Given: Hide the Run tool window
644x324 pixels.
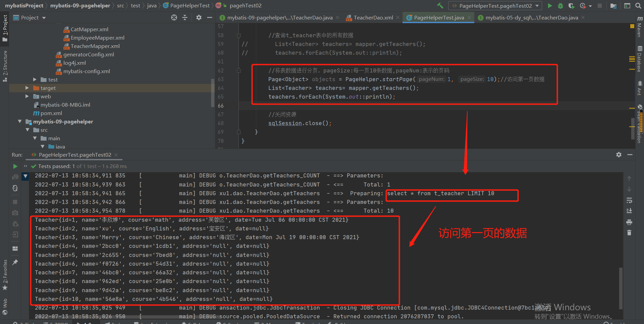Looking at the screenshot, I should 630,155.
